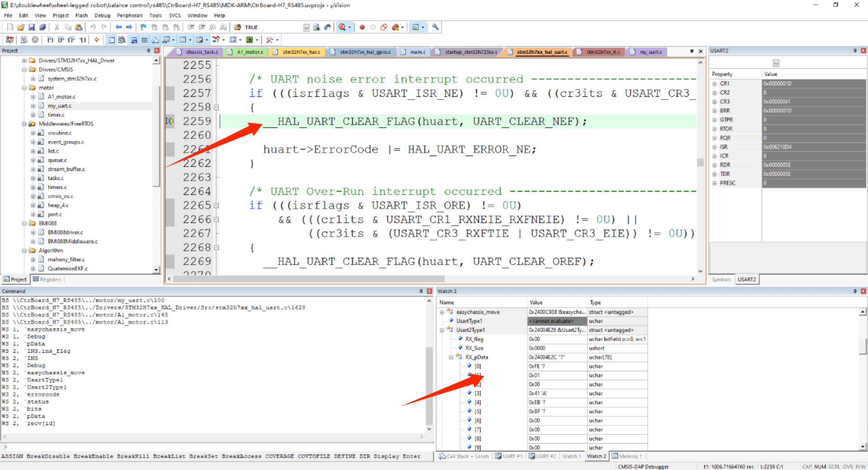Open Toolbox icon in debug toolbar

click(x=269, y=40)
